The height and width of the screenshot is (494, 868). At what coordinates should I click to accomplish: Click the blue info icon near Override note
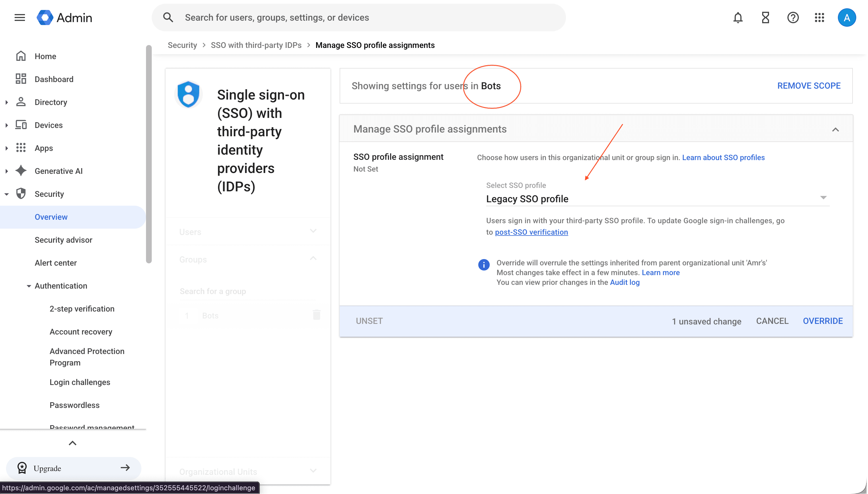484,264
